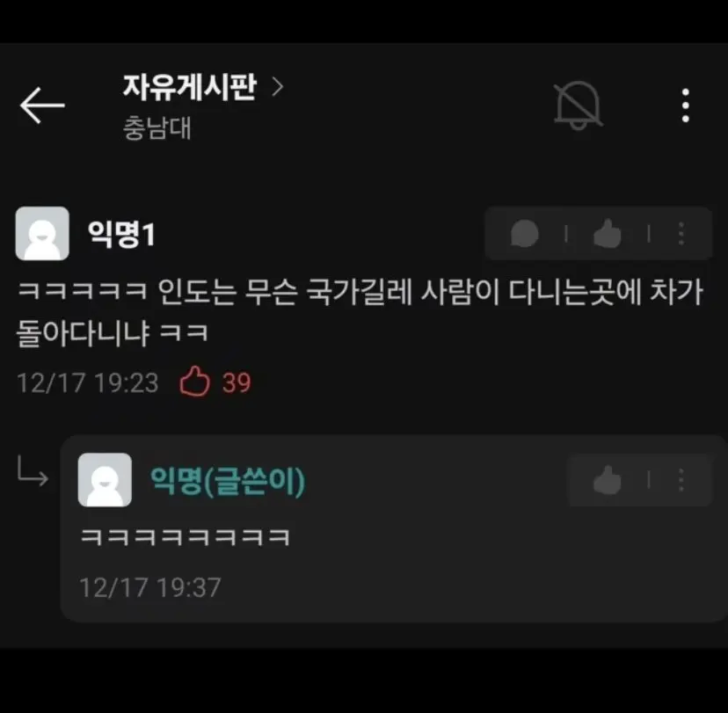Open 익명(글쓴이) profile avatar

point(105,479)
